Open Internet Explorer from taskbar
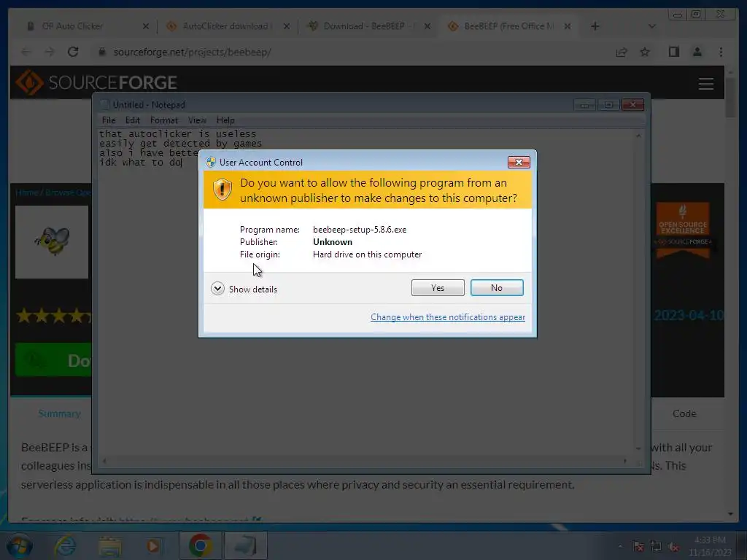747x560 pixels. point(65,545)
